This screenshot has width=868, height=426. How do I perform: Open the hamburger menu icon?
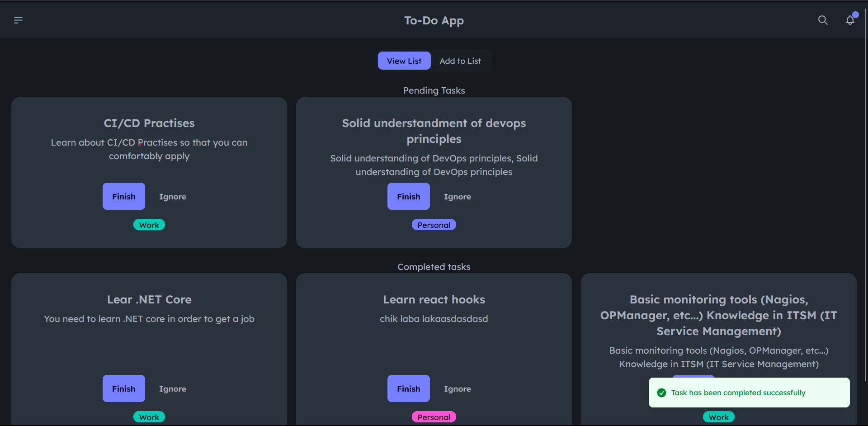[18, 20]
